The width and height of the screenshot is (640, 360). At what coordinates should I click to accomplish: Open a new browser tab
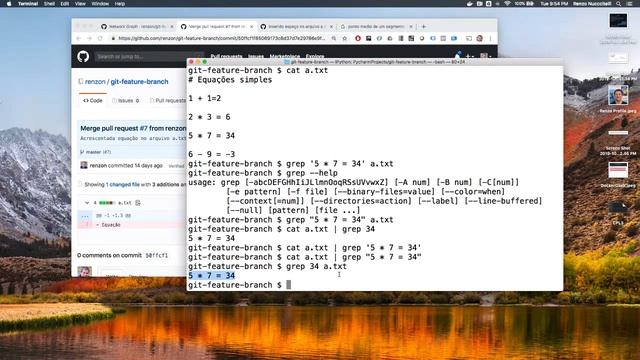[424, 27]
